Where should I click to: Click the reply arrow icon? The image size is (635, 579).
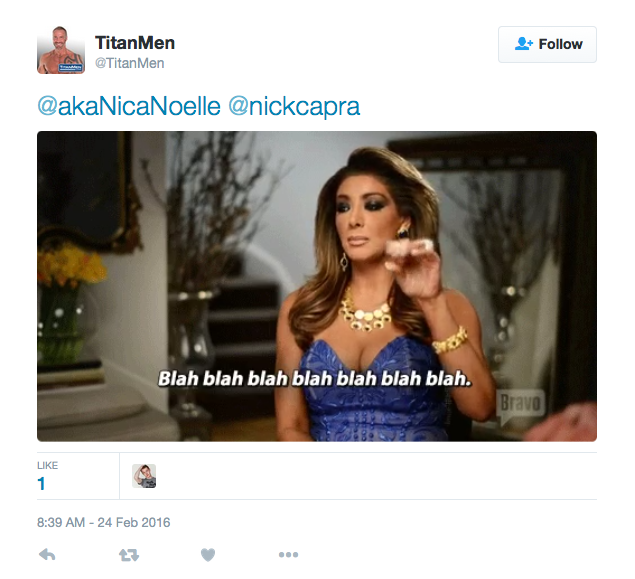47,554
